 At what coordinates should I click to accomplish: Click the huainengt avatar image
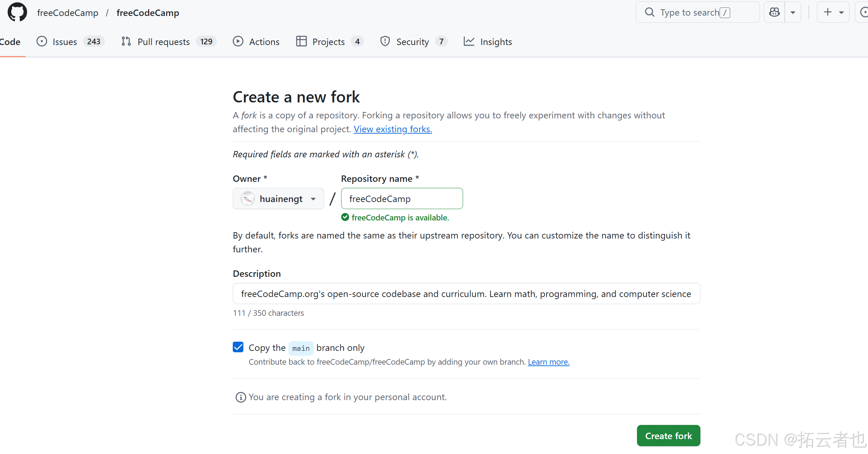(248, 199)
